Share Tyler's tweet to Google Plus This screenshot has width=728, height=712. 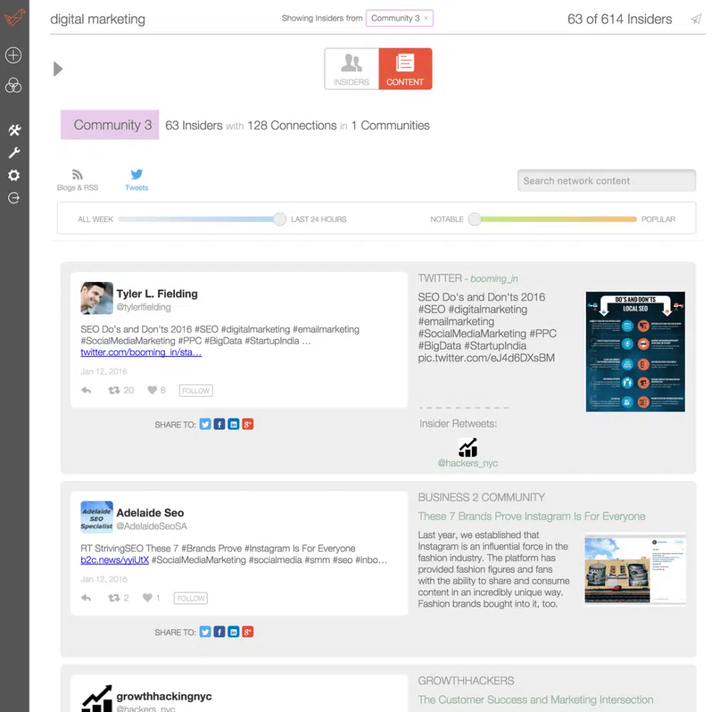248,424
